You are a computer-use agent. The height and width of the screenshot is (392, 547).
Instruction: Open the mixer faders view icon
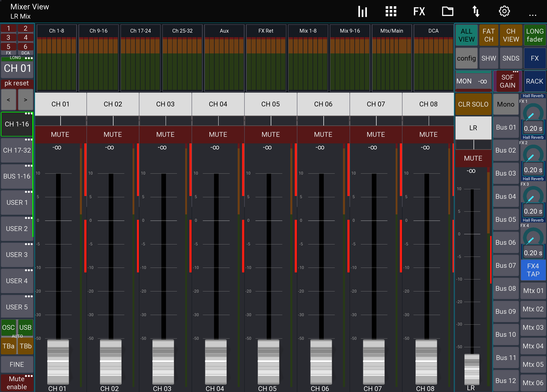pos(362,11)
